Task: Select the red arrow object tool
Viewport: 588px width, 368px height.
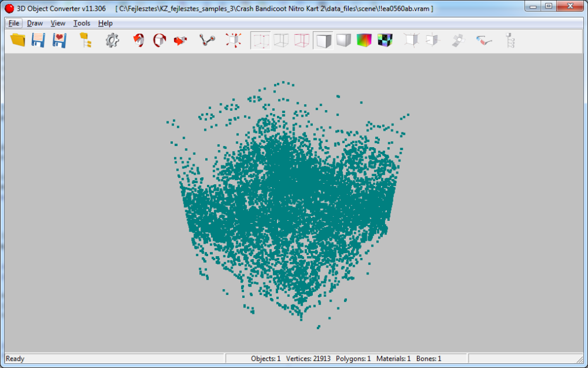Action: pyautogui.click(x=180, y=40)
